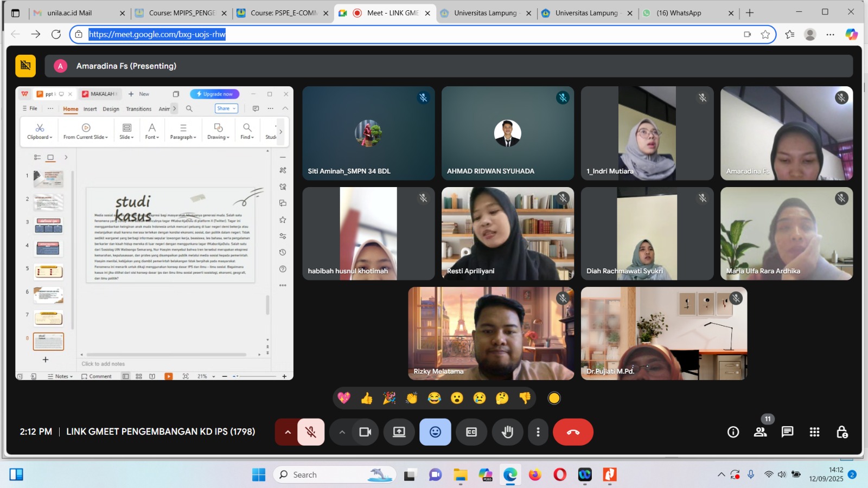Toggle closed captions button
This screenshot has width=868, height=488.
pyautogui.click(x=471, y=432)
